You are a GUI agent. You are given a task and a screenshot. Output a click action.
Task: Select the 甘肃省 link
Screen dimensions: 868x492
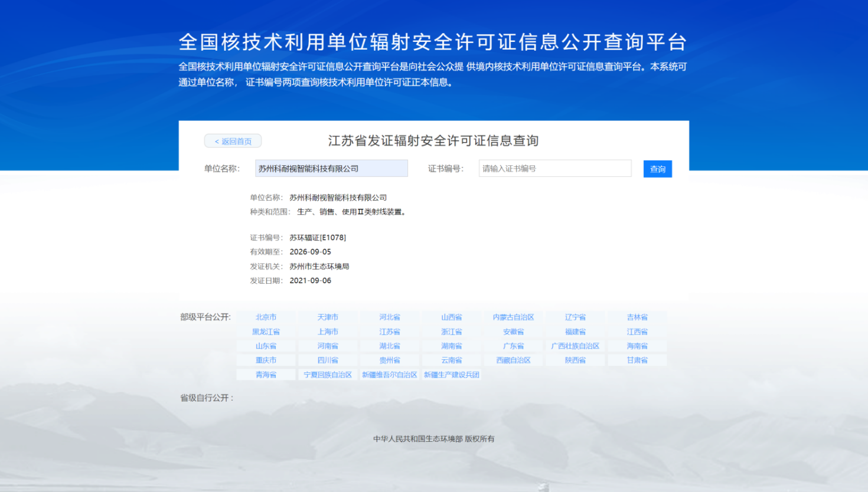(x=637, y=360)
